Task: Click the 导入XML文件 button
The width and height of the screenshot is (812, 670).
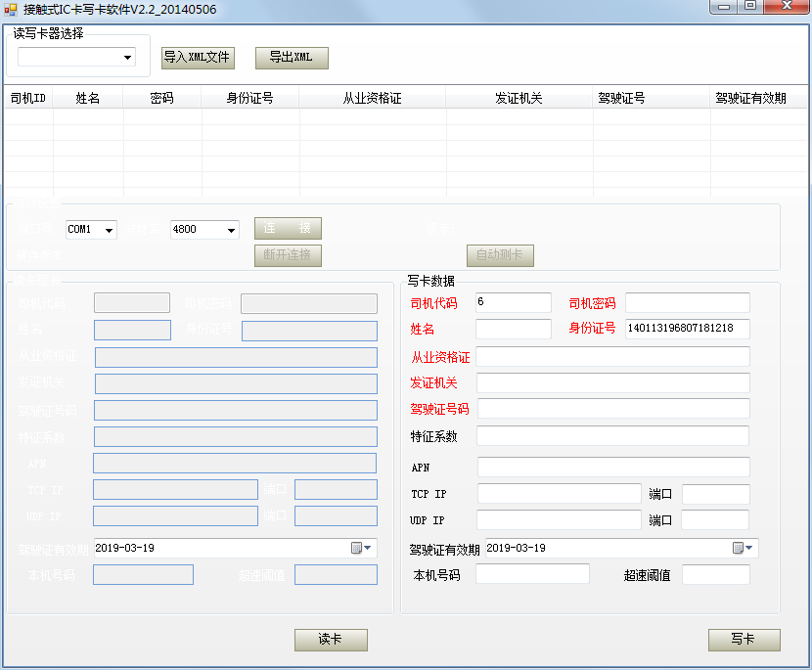Action: click(198, 58)
